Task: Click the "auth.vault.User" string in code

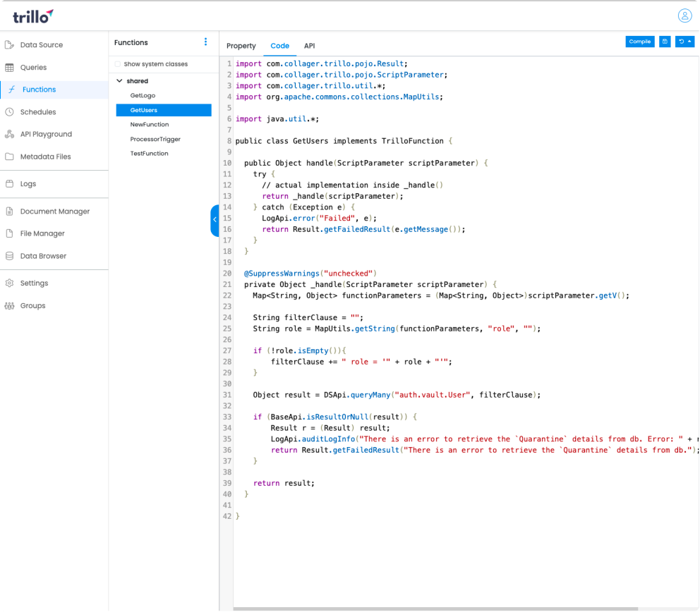Action: click(433, 395)
